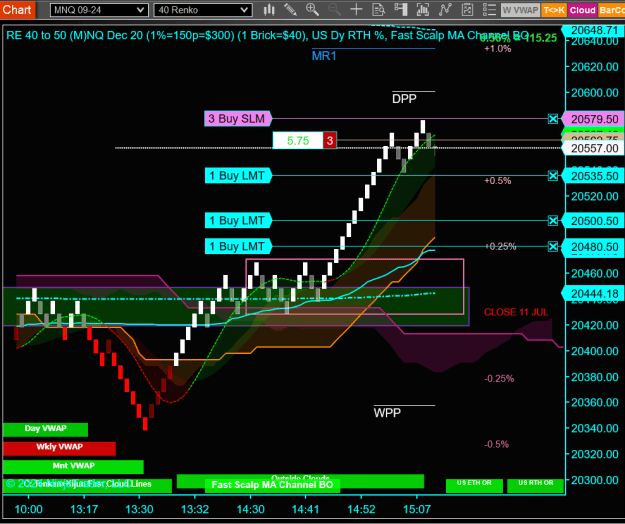This screenshot has width=625, height=524.
Task: Click the 15:07 time axis label
Action: (x=417, y=510)
